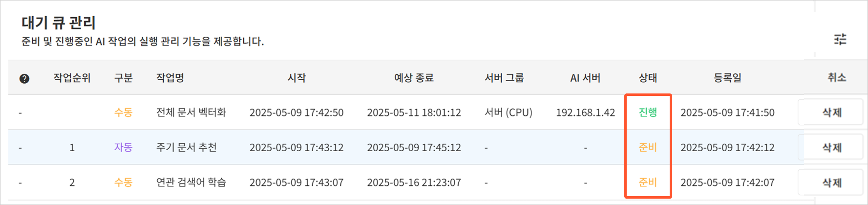The height and width of the screenshot is (205, 868).
Task: Open the 연관 검색어 학습 job row
Action: pos(191,182)
